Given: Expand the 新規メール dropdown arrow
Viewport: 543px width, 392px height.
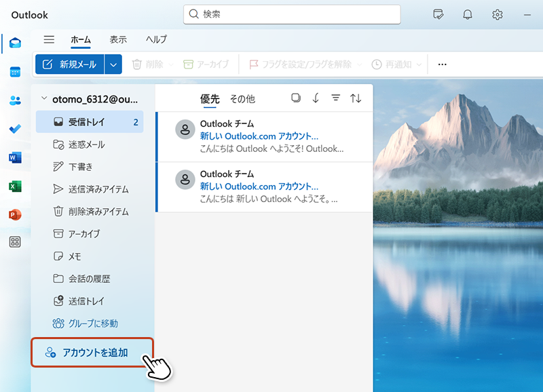Looking at the screenshot, I should (113, 64).
